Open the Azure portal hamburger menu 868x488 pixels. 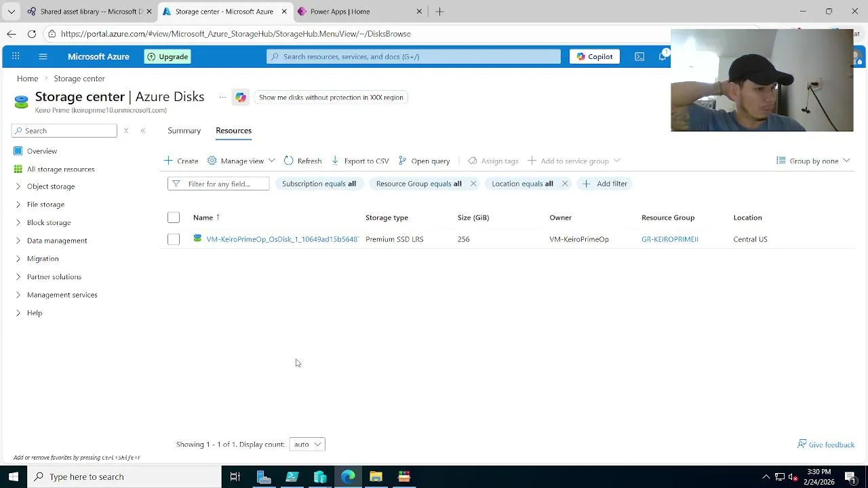(x=43, y=56)
